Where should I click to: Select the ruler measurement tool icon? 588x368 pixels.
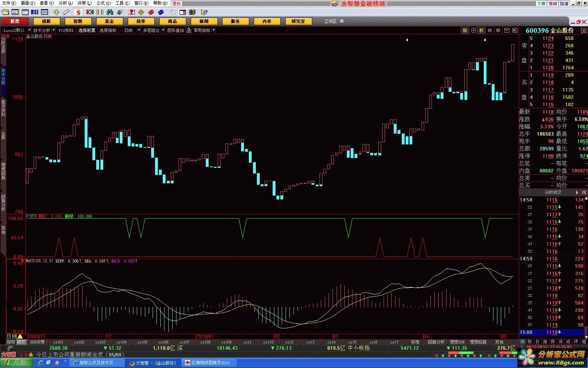pos(66,12)
